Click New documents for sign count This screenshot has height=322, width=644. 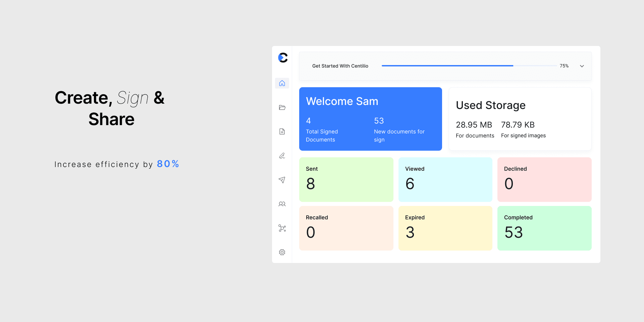[x=379, y=121]
